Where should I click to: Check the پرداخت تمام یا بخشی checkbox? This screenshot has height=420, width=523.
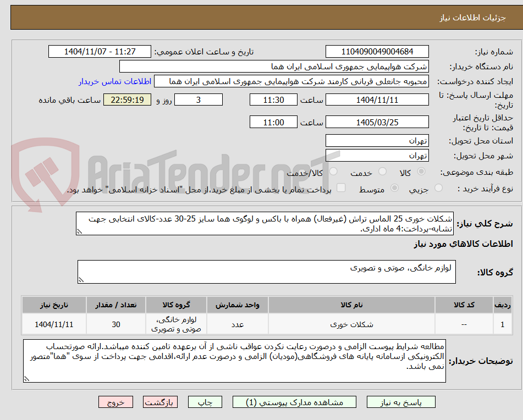click(341, 188)
